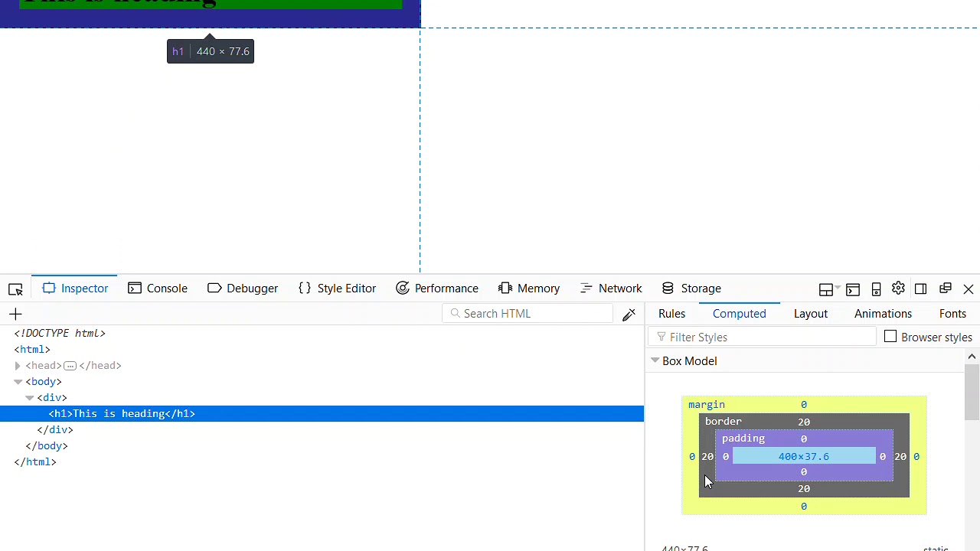Close the developer tools panel

pos(969,289)
